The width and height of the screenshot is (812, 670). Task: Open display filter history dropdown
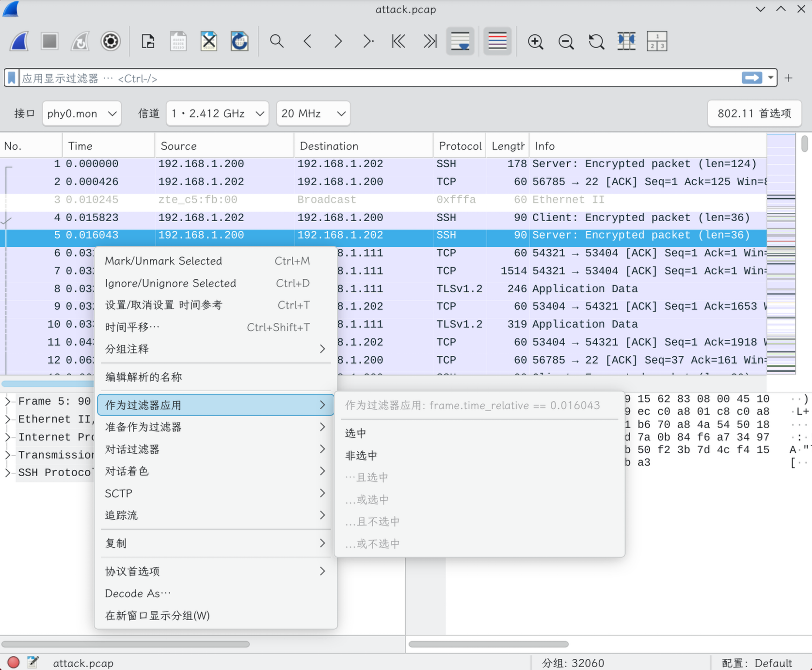coord(770,78)
